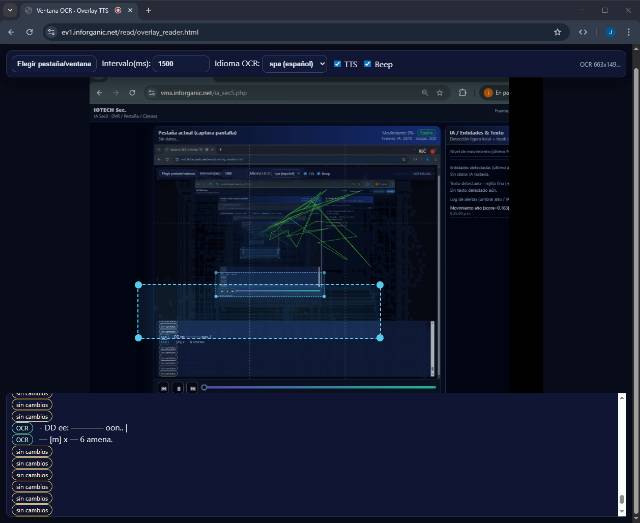
Task: Click the bottom-right selection region handle
Action: click(379, 337)
